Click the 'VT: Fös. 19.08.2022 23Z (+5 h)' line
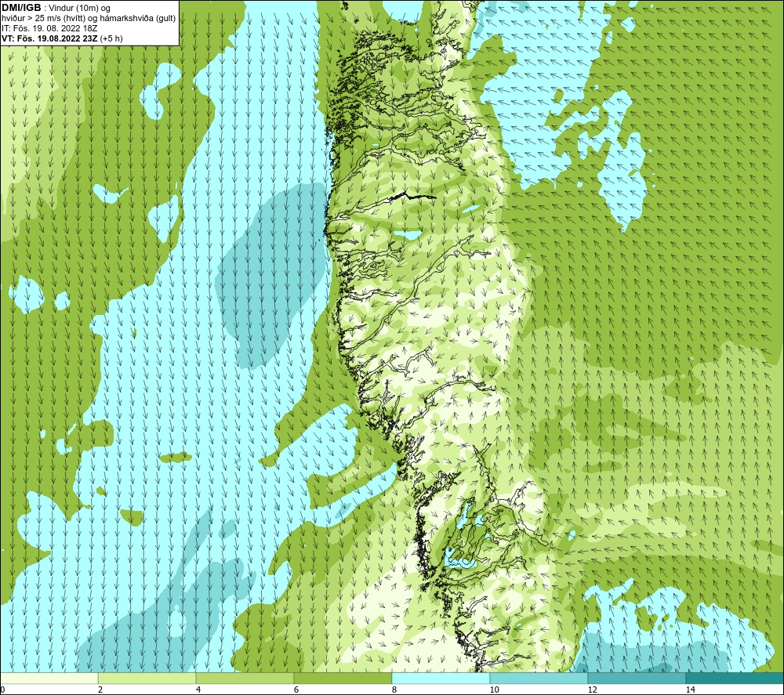This screenshot has height=695, width=784. click(x=62, y=38)
